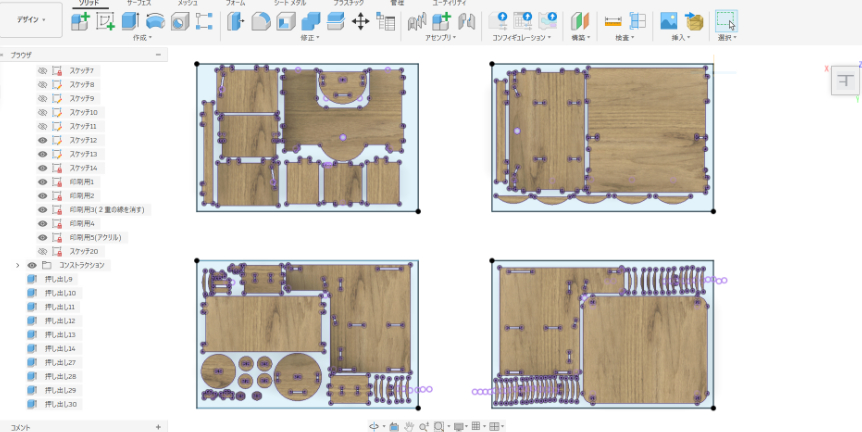The width and height of the screenshot is (862, 432).
Task: Open the 作成 dropdown menu
Action: [142, 38]
